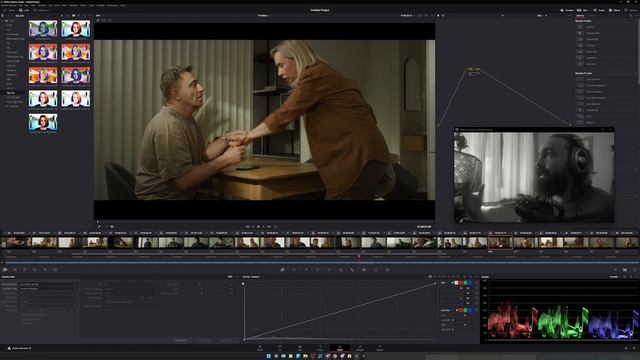Click viewer stop button

pos(258,226)
